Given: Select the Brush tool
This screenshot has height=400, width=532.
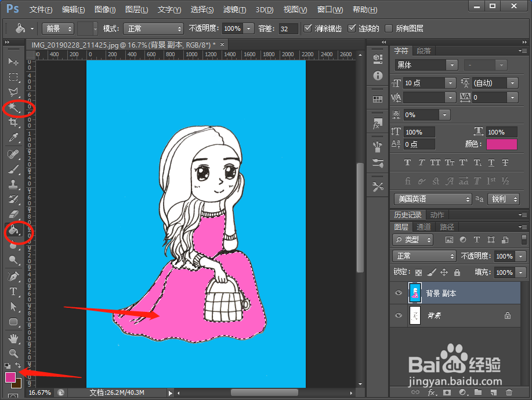Looking at the screenshot, I should tap(13, 169).
